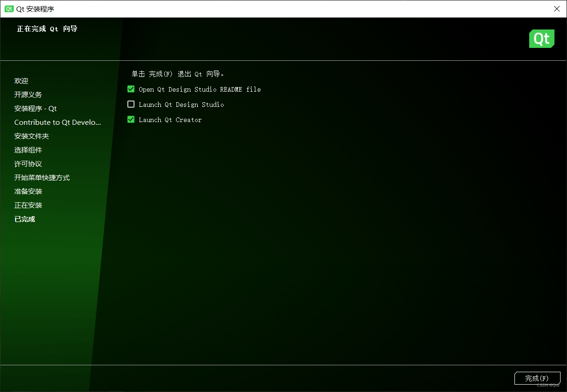
Task: Select the 许可协议 step
Action: point(28,164)
